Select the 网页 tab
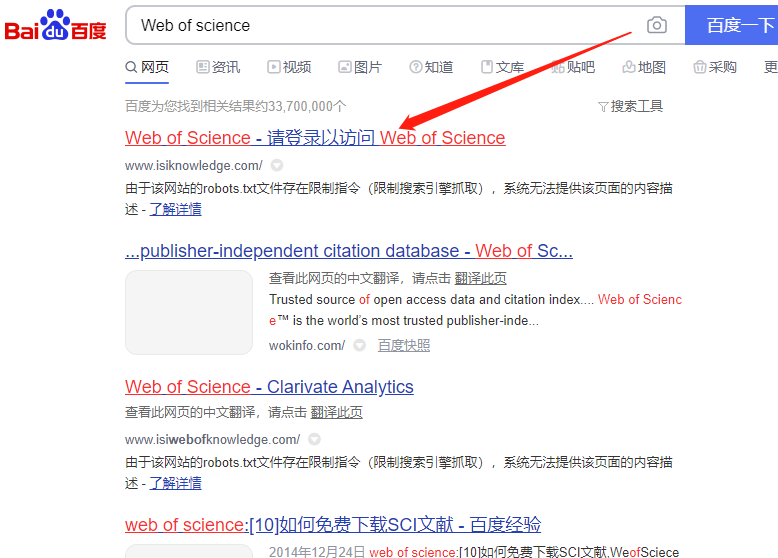Image resolution: width=778 pixels, height=558 pixels. (x=147, y=67)
